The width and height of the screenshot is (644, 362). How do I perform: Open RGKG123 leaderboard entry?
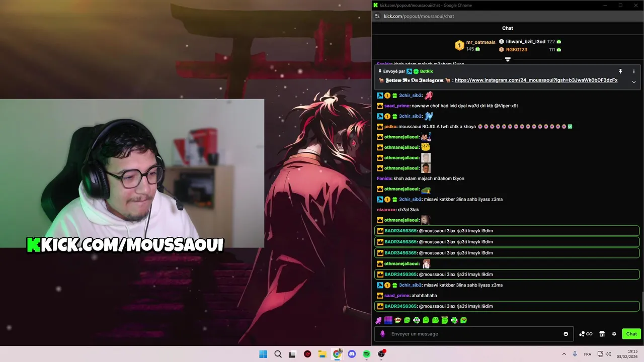[516, 50]
